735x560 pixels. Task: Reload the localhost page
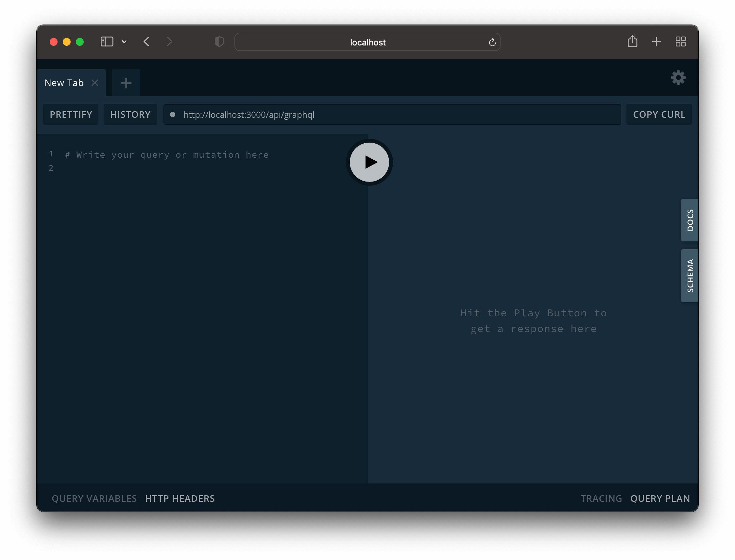pyautogui.click(x=492, y=42)
